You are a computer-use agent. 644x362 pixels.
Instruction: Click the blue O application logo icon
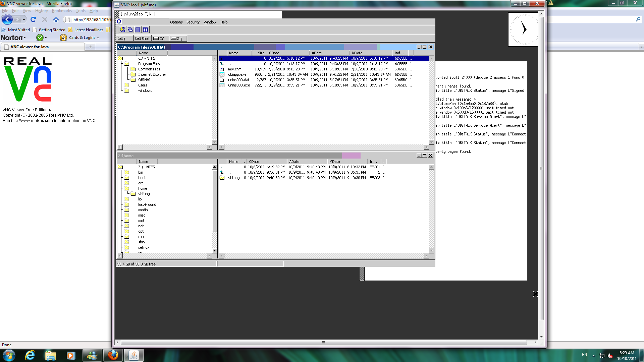119,22
